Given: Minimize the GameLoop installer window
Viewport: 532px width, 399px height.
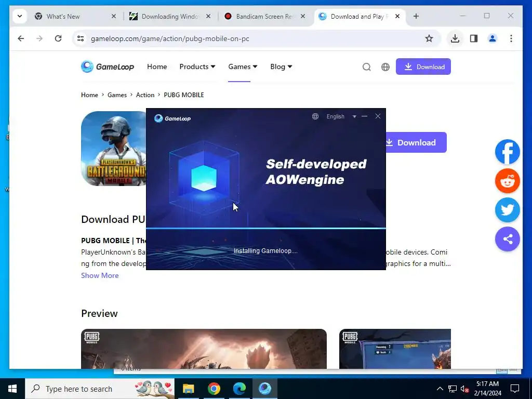Looking at the screenshot, I should click(x=364, y=116).
